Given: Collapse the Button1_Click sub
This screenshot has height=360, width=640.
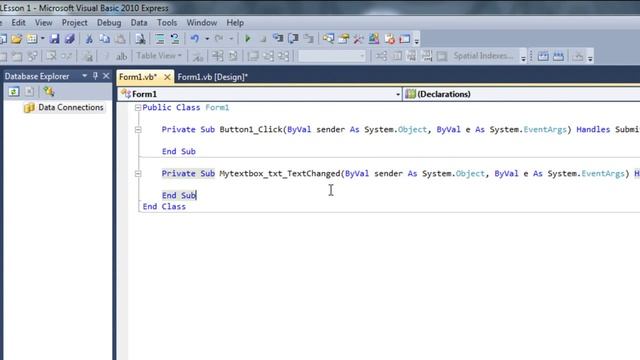Looking at the screenshot, I should click(x=138, y=130).
